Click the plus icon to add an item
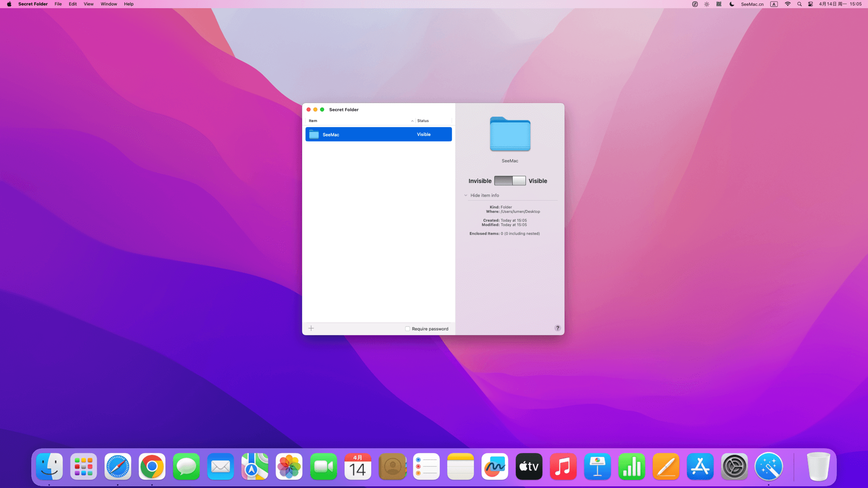This screenshot has height=488, width=868. coord(311,328)
